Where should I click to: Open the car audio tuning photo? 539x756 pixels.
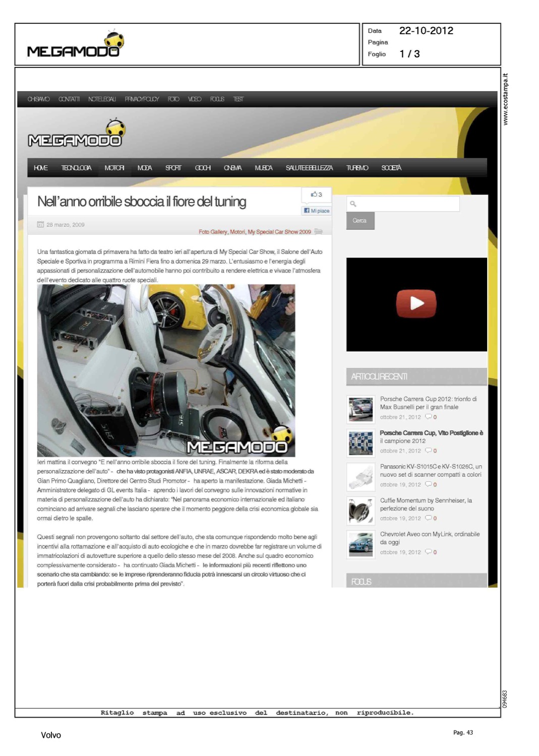tap(166, 370)
